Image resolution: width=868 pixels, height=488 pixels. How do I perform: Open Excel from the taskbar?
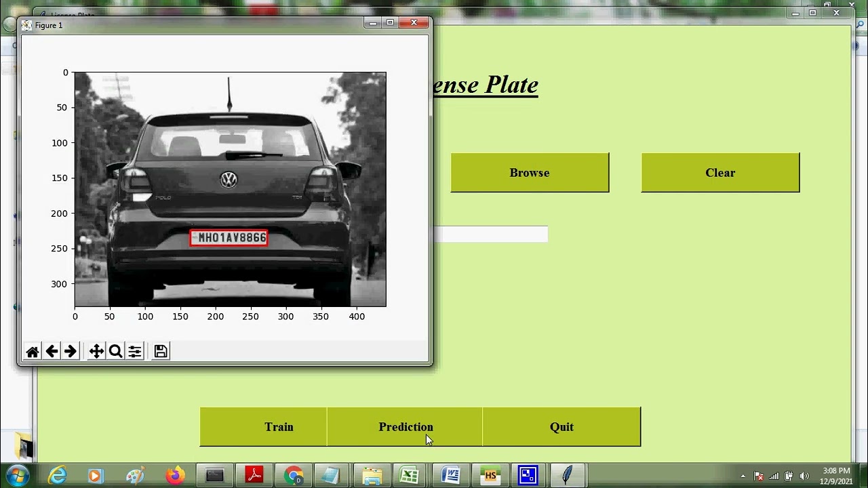[x=410, y=476]
